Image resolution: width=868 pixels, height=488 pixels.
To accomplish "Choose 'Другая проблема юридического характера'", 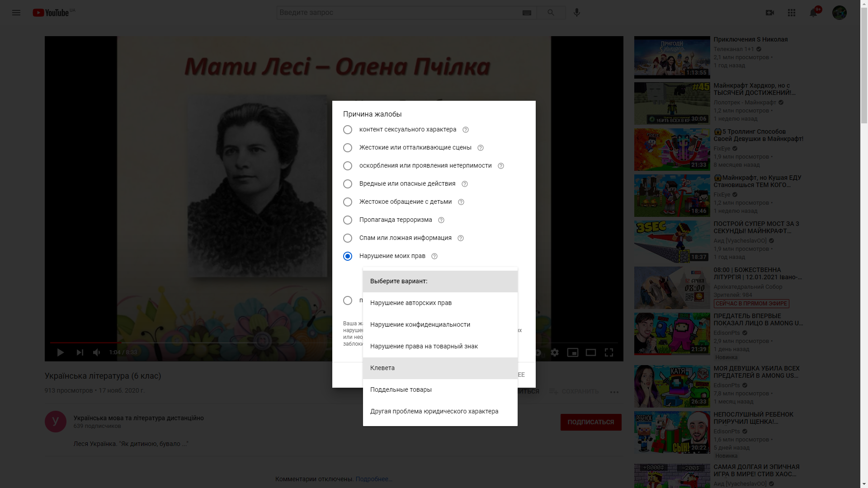I will 440,412.
